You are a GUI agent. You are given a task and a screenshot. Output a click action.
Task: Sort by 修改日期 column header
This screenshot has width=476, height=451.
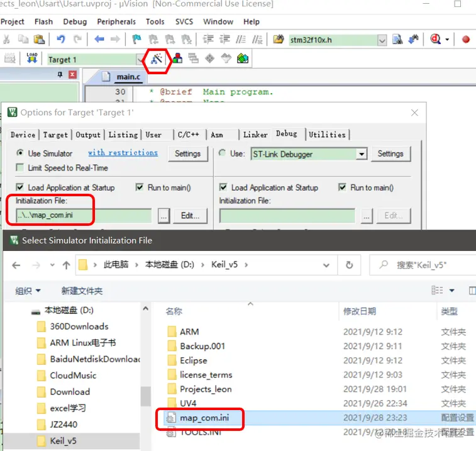360,311
